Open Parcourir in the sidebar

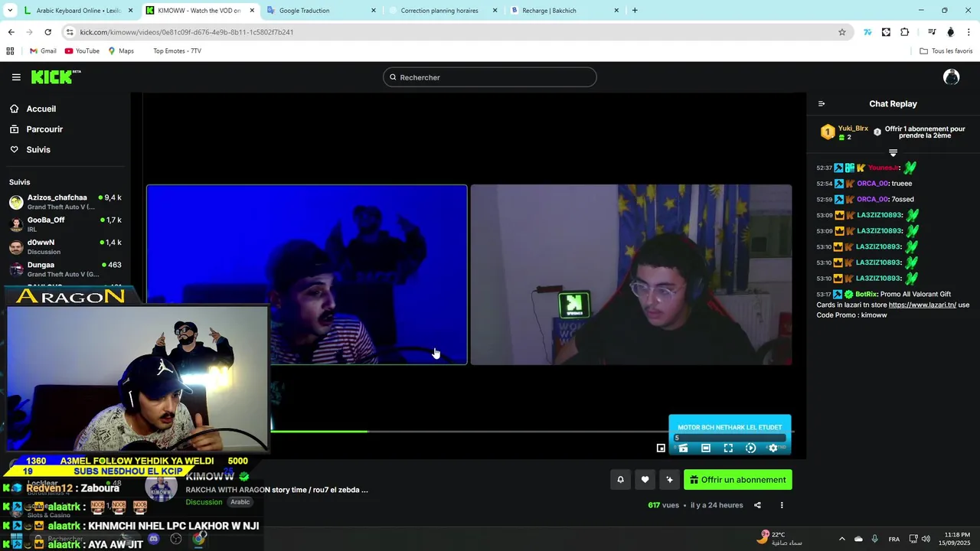(x=36, y=129)
